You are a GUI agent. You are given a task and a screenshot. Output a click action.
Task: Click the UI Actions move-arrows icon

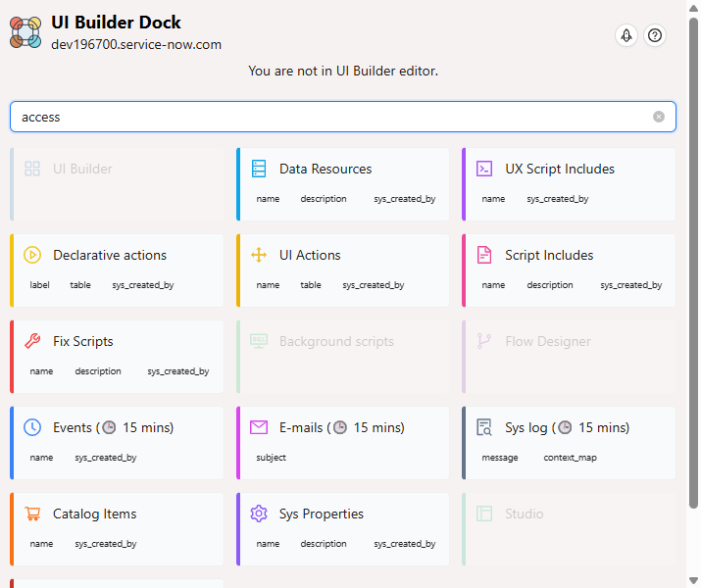pyautogui.click(x=259, y=255)
